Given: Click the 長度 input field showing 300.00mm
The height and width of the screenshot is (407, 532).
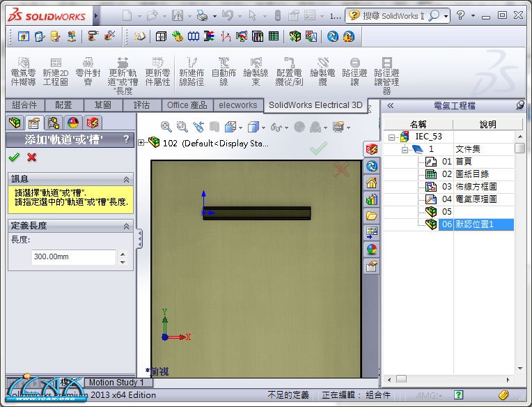Looking at the screenshot, I should 73,257.
